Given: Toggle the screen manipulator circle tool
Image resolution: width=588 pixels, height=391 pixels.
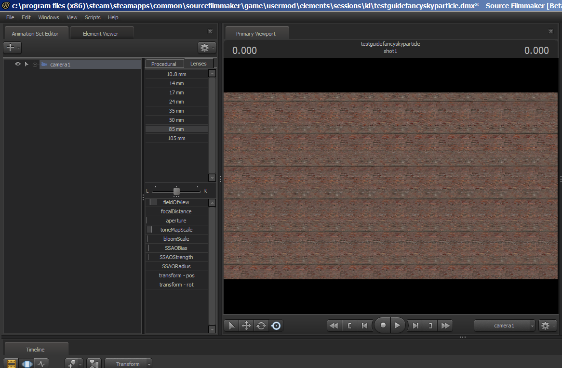Looking at the screenshot, I should coord(276,326).
